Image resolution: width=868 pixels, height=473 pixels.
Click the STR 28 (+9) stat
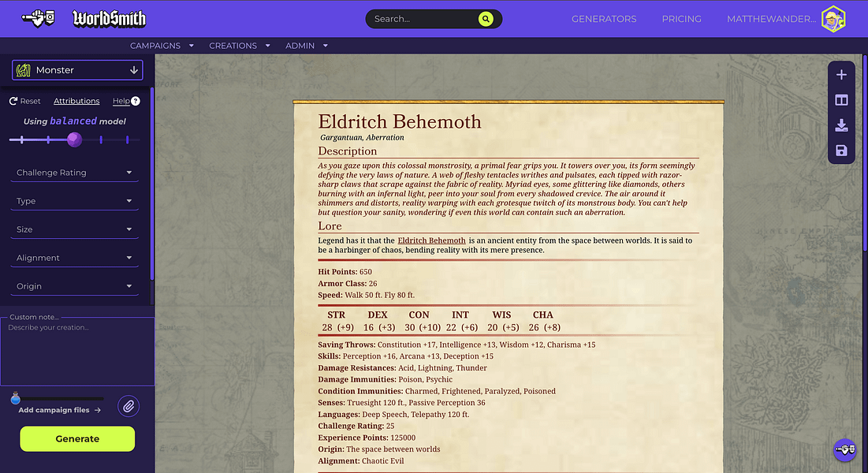coord(337,321)
